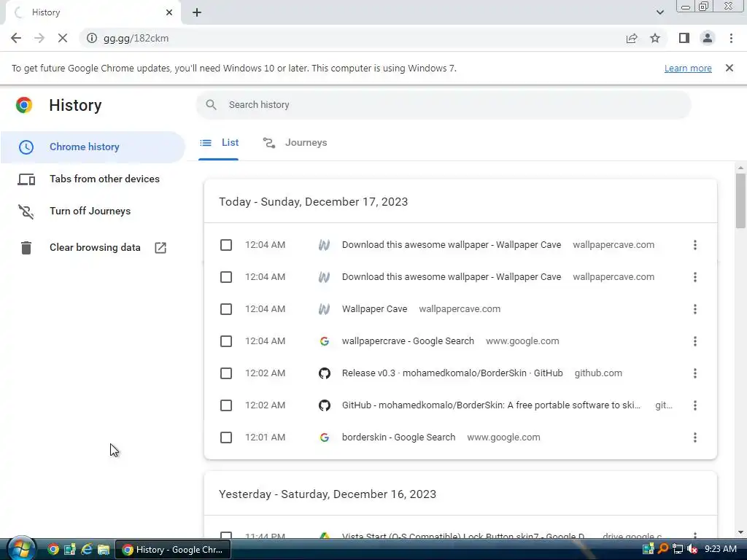
Task: Open the Windows Start orb
Action: pos(21,548)
